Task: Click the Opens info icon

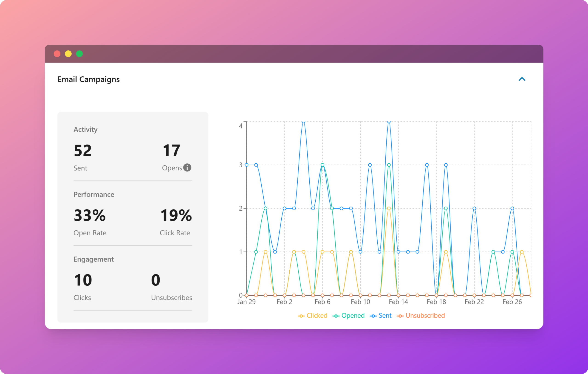Action: (187, 168)
